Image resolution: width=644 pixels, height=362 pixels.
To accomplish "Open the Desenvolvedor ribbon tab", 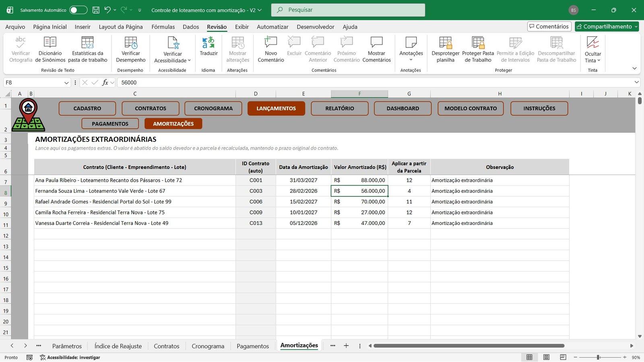I will [x=316, y=27].
